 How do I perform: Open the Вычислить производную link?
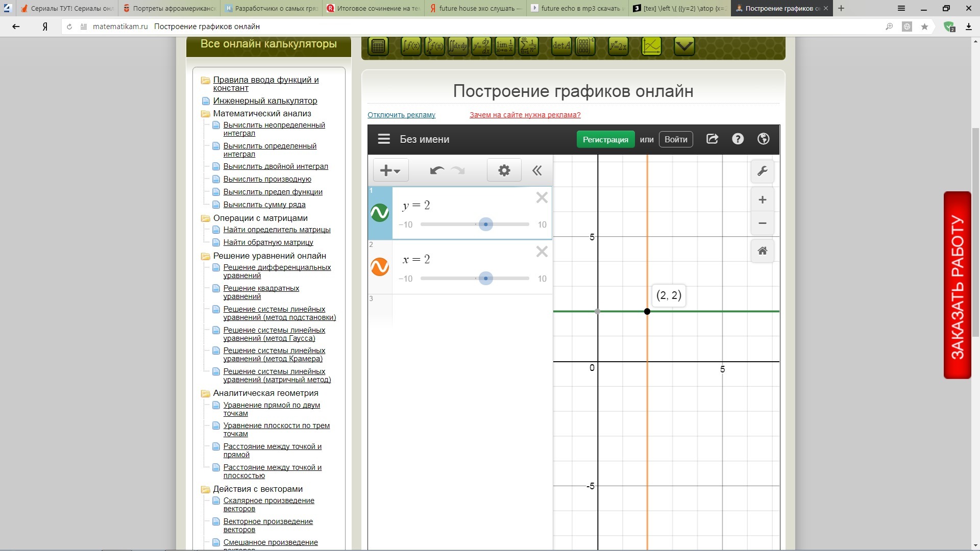click(267, 179)
